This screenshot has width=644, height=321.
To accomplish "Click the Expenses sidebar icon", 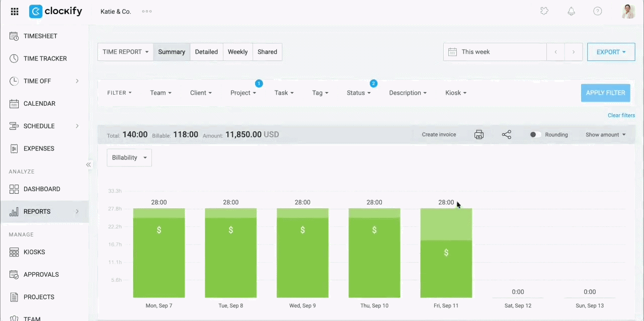I will click(x=14, y=148).
